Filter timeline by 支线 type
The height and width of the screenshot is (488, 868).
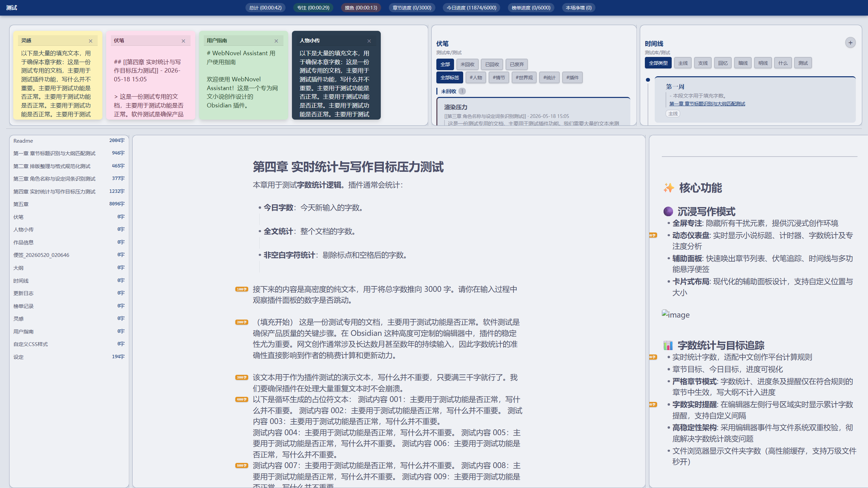703,63
